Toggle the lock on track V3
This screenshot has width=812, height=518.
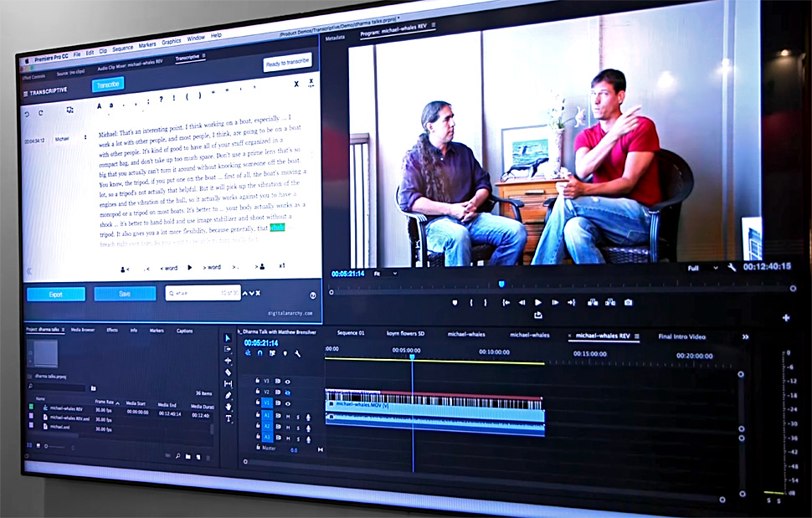(257, 381)
